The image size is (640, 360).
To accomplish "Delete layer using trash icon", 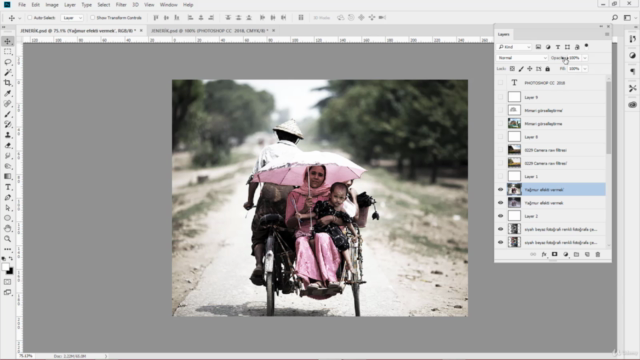I will 598,254.
